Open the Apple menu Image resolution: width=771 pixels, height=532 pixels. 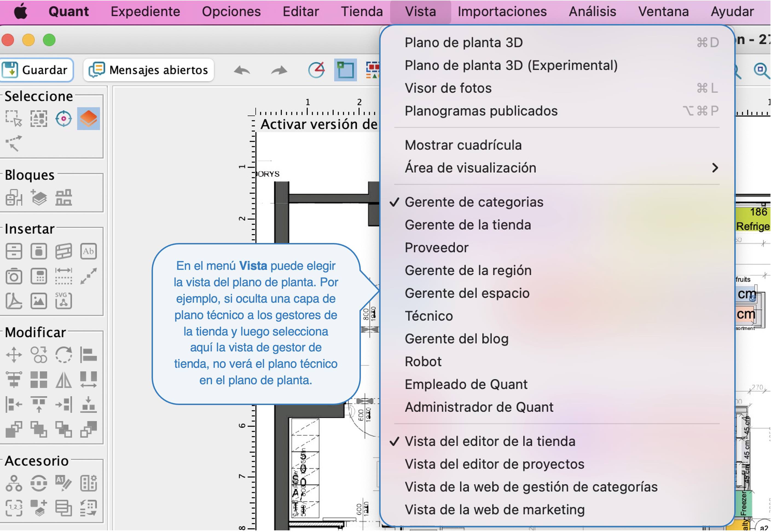tap(21, 12)
